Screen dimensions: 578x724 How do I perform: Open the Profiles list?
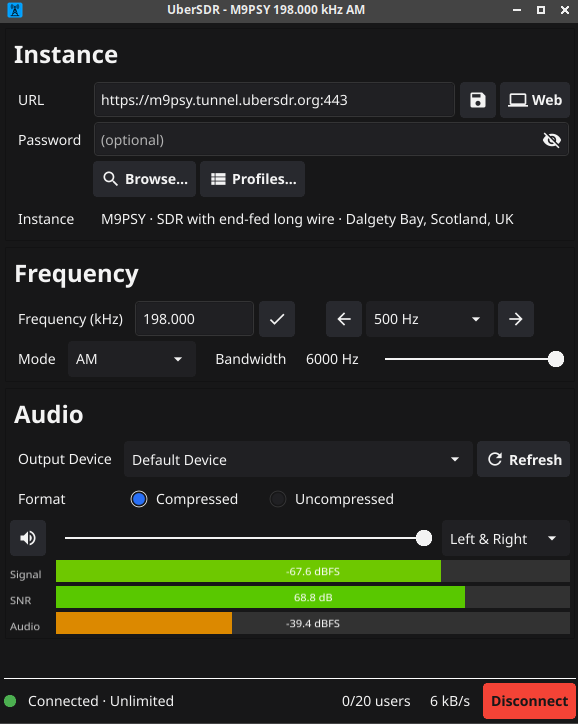253,179
